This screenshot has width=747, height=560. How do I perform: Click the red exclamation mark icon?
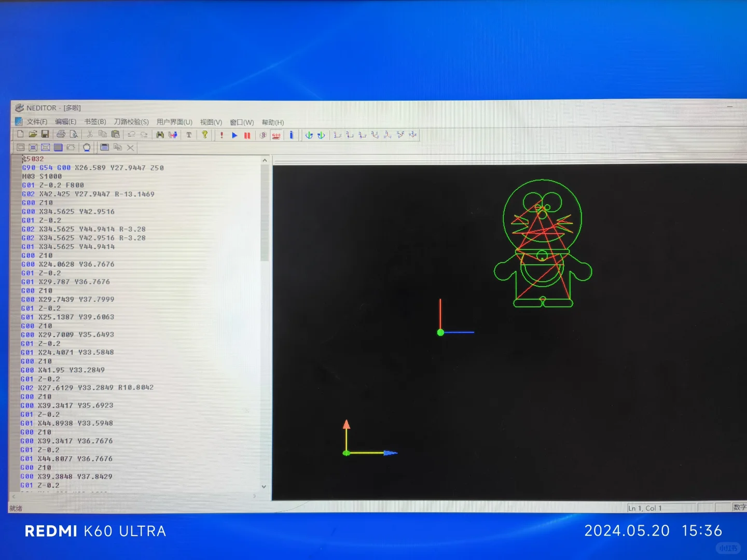coord(222,135)
